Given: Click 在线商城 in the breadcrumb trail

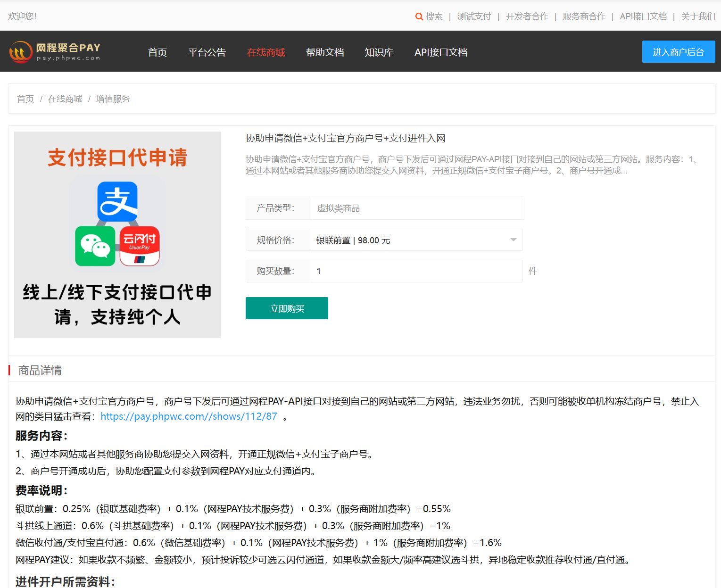Looking at the screenshot, I should [x=65, y=99].
